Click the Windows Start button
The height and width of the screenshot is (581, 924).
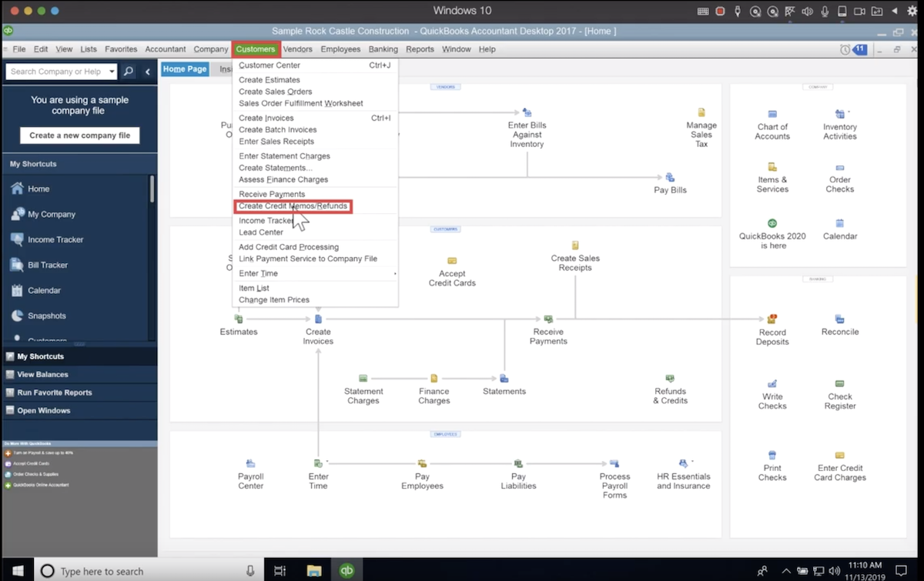[x=17, y=571]
